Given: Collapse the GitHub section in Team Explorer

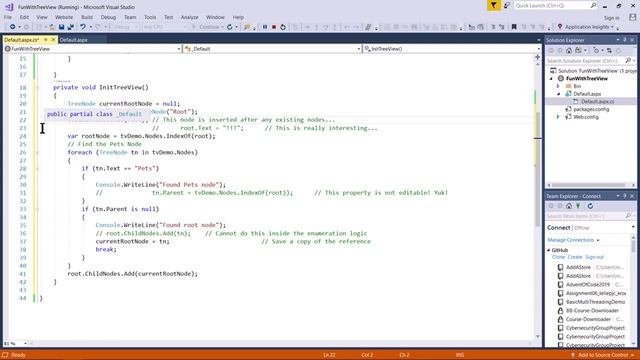Looking at the screenshot, I should [549, 250].
